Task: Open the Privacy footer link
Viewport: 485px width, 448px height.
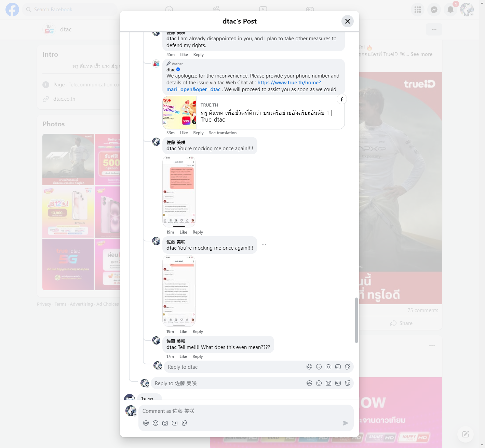Action: click(x=44, y=304)
